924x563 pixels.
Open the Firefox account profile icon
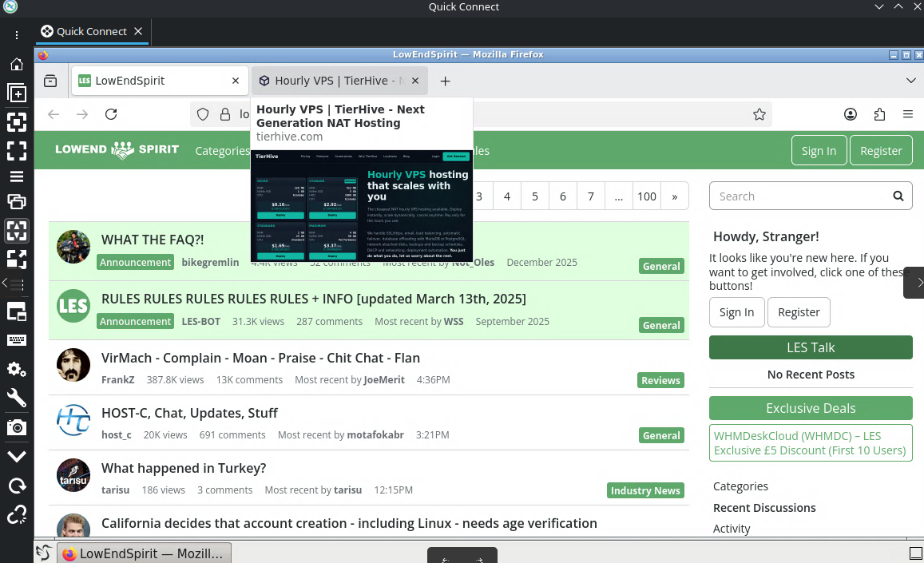click(x=851, y=114)
